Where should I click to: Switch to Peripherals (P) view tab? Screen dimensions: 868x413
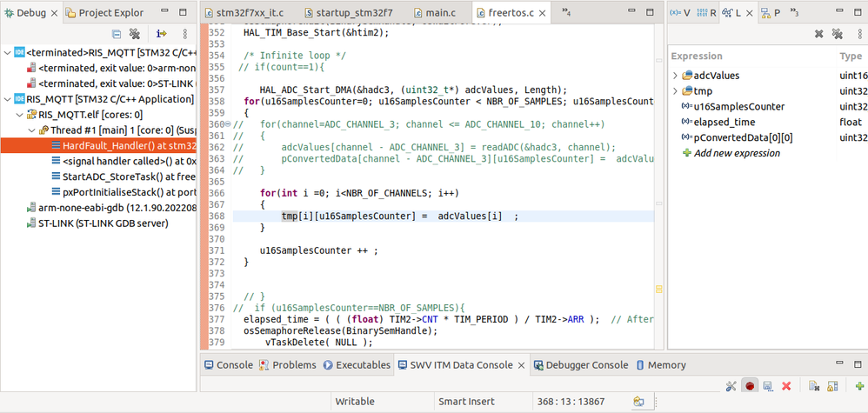(x=771, y=13)
